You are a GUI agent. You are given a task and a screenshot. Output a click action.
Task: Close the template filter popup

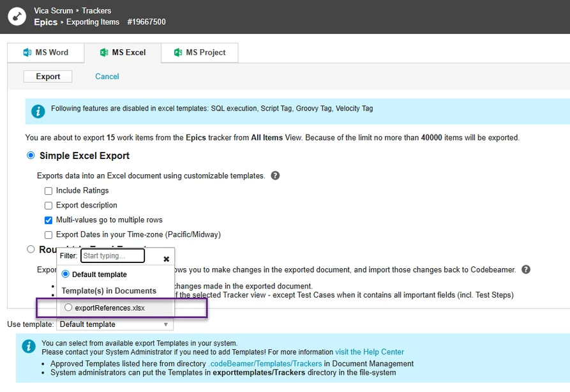(x=166, y=259)
